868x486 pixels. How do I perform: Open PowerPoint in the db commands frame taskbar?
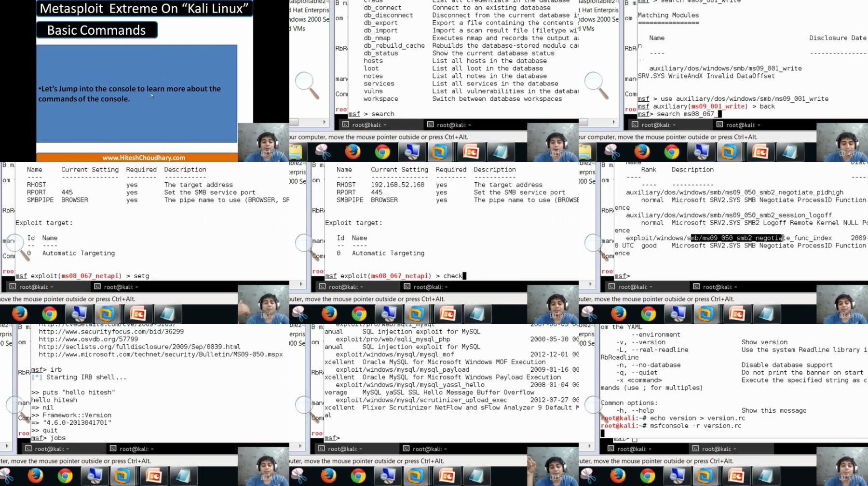point(470,152)
